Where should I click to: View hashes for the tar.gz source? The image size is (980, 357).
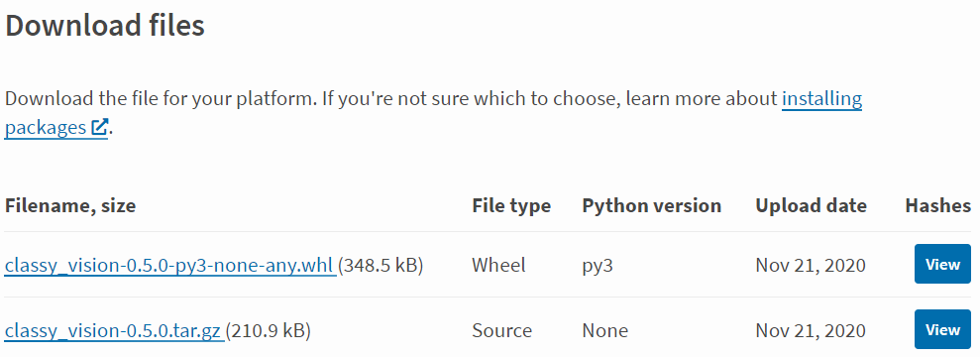click(x=942, y=329)
